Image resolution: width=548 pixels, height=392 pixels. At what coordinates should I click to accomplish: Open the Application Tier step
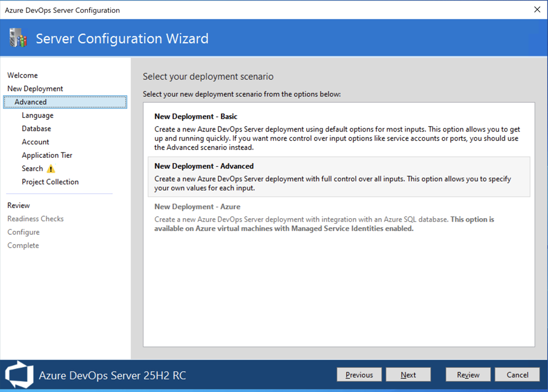47,156
